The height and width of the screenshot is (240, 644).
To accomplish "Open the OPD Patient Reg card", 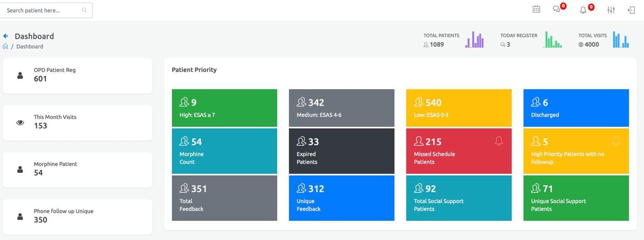I will [78, 76].
